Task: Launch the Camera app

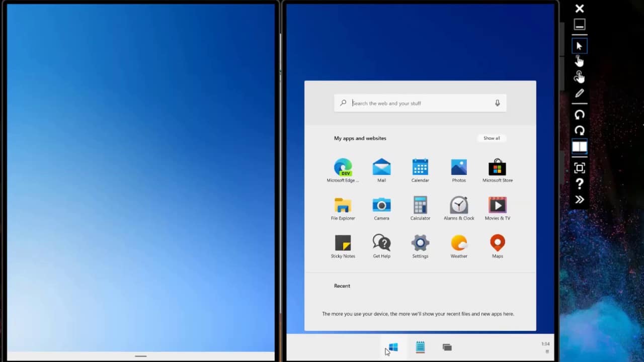Action: pos(381,209)
